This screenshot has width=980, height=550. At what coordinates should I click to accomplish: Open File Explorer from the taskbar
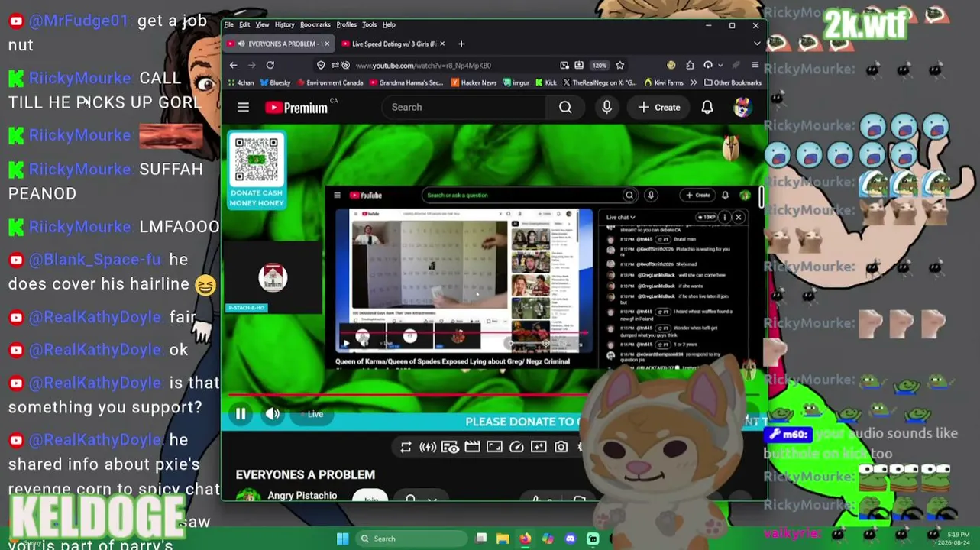click(x=503, y=539)
